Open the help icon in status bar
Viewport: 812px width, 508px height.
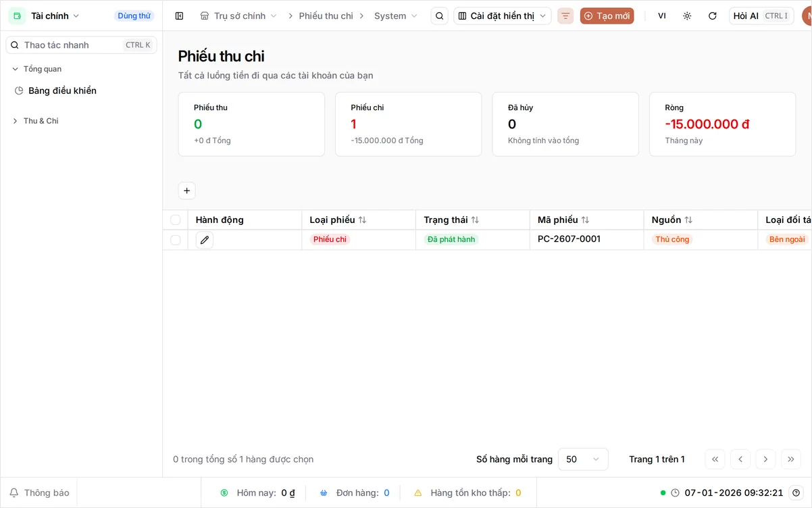pyautogui.click(x=796, y=492)
